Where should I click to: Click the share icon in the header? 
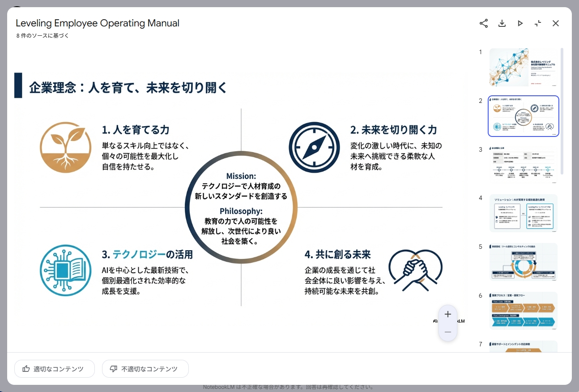click(x=484, y=23)
